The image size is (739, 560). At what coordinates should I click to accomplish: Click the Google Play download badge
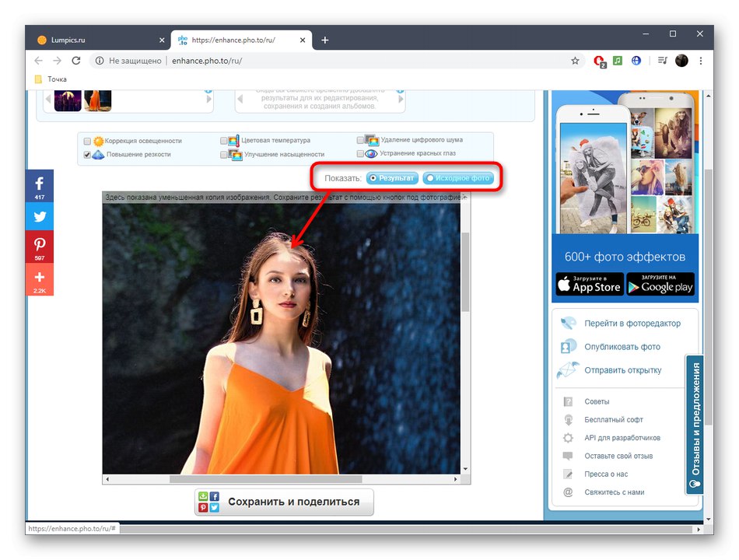[x=660, y=284]
